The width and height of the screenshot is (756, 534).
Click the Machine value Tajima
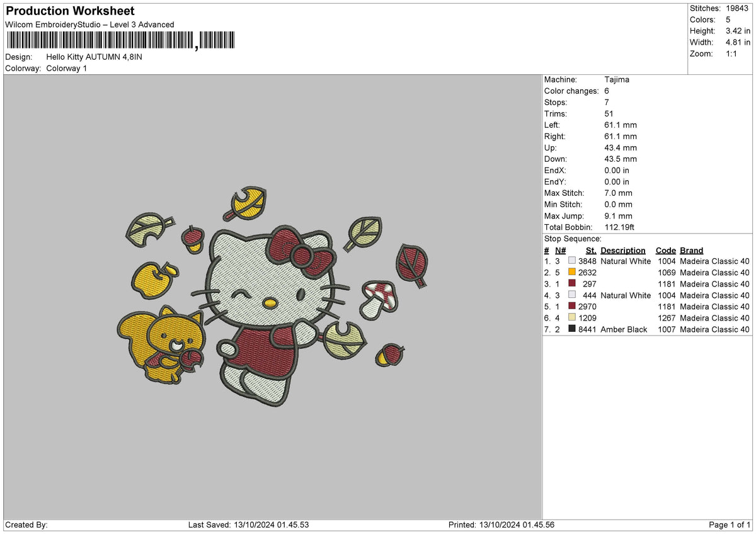point(617,79)
